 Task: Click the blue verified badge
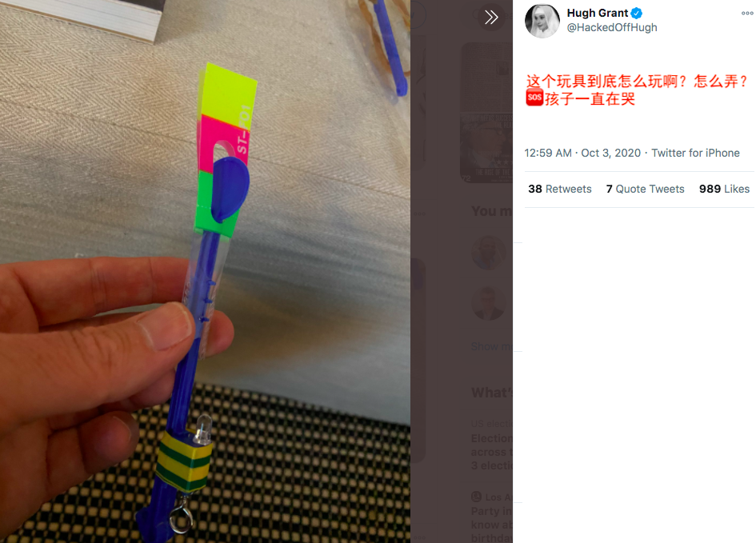637,13
